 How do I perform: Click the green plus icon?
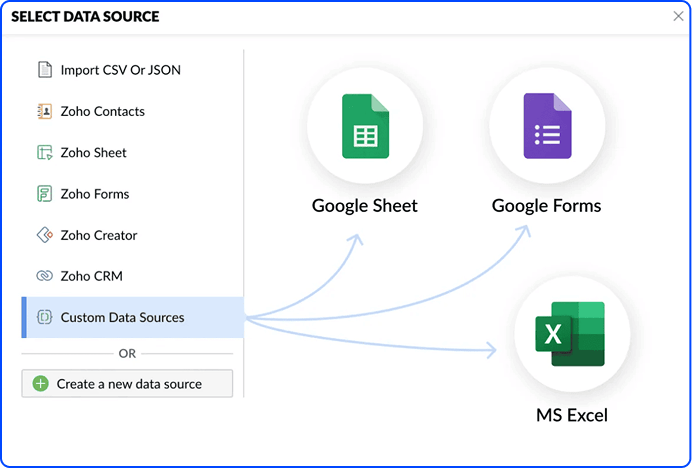[x=41, y=384]
